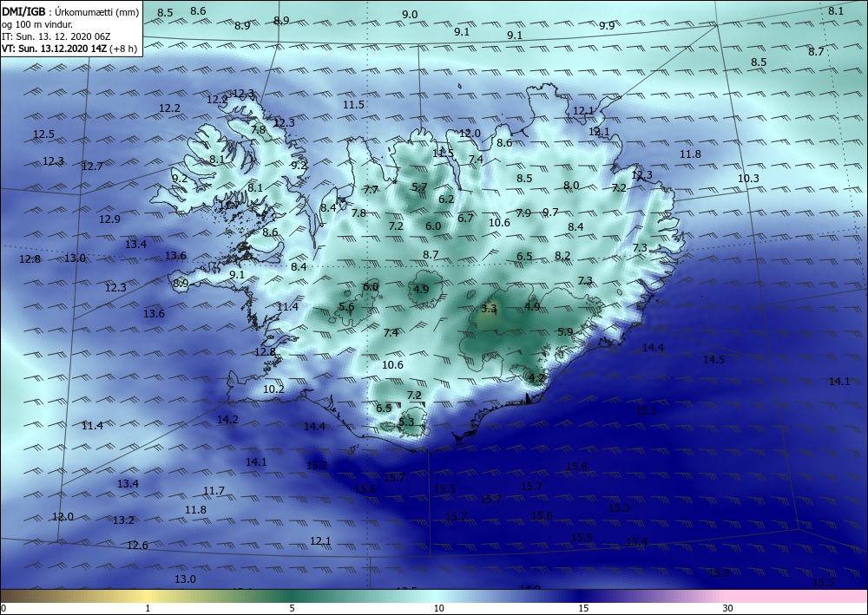Click the '30' tick label on the scale
This screenshot has width=868, height=615.
click(727, 608)
